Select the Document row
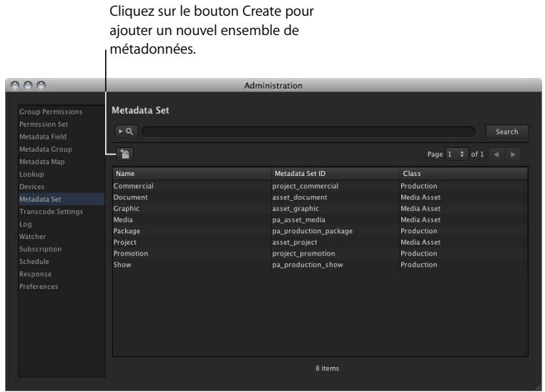Viewport: 545px width, 392px height. [320, 197]
